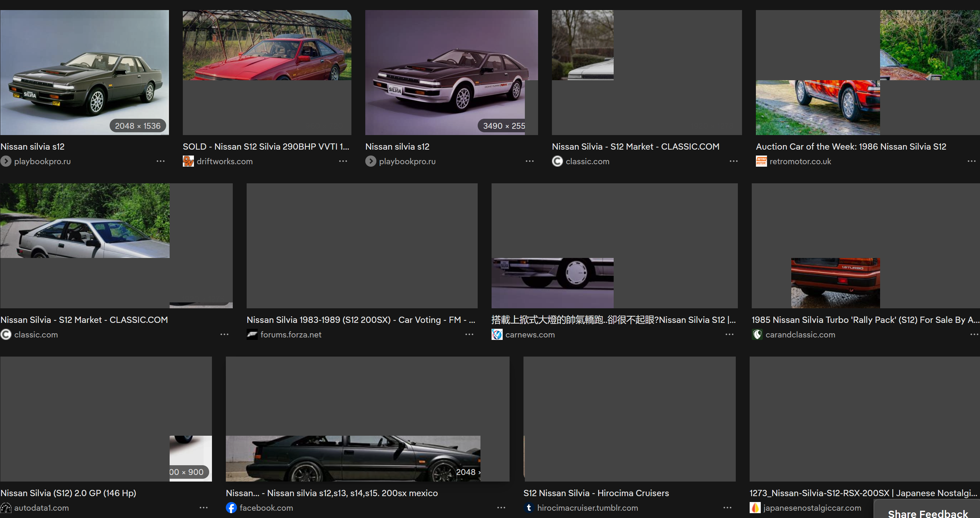Image resolution: width=980 pixels, height=518 pixels.
Task: Visit the retromotor.co.uk source link
Action: tap(800, 161)
